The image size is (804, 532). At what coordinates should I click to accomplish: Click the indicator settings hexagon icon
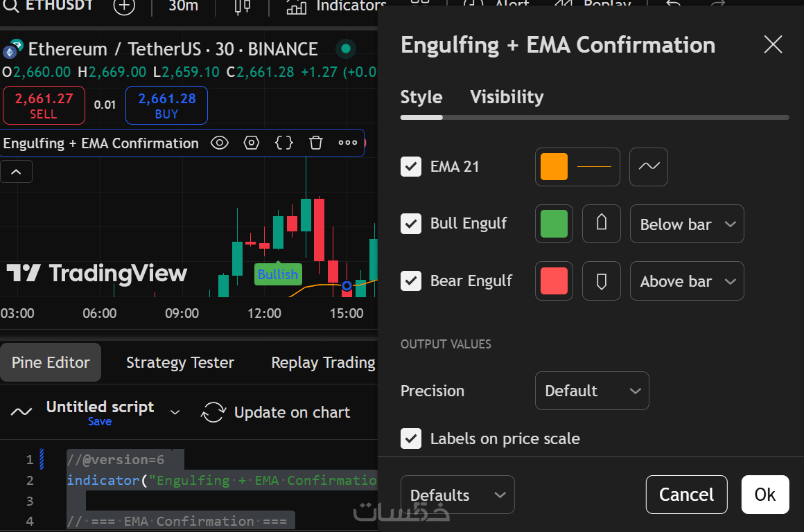pos(252,143)
